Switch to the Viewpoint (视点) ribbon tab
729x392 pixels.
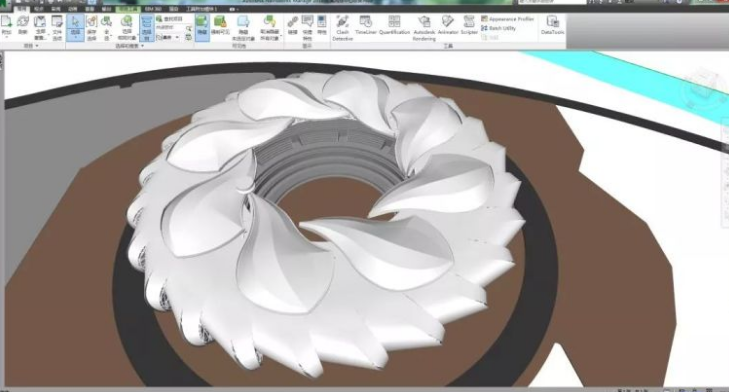coord(40,9)
